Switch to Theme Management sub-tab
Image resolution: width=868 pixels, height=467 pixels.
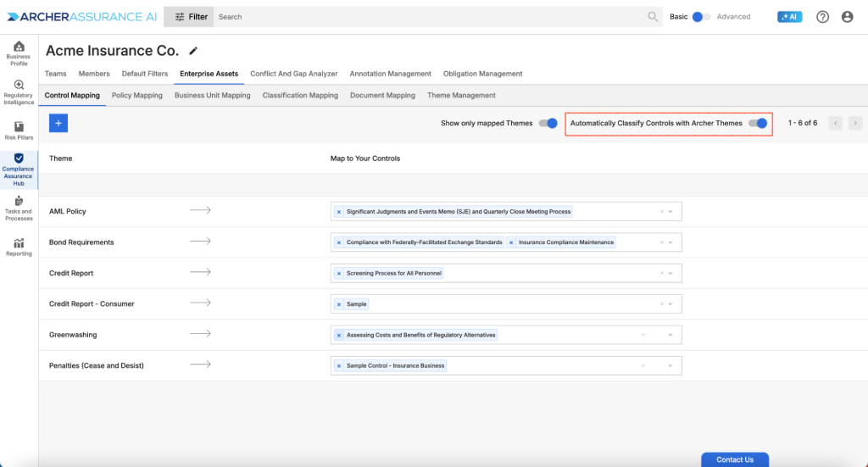click(x=461, y=95)
